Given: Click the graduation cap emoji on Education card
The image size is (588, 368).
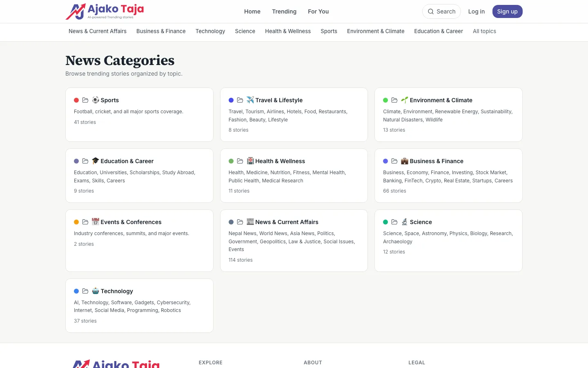Looking at the screenshot, I should [96, 161].
